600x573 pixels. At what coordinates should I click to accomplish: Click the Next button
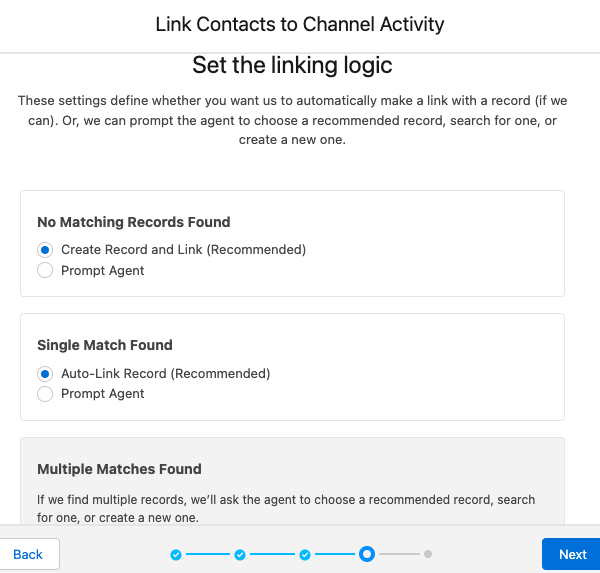[572, 554]
